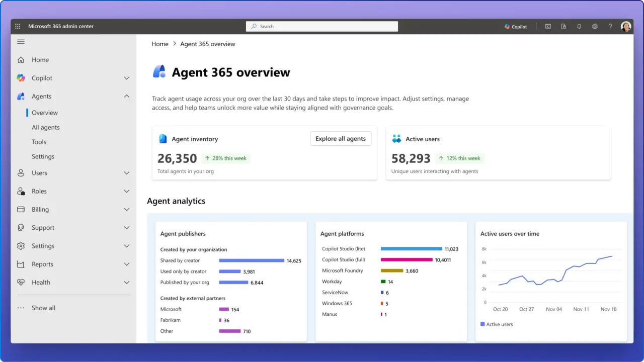Click the feedback document icon in the header
This screenshot has height=362, width=644.
coord(563,26)
